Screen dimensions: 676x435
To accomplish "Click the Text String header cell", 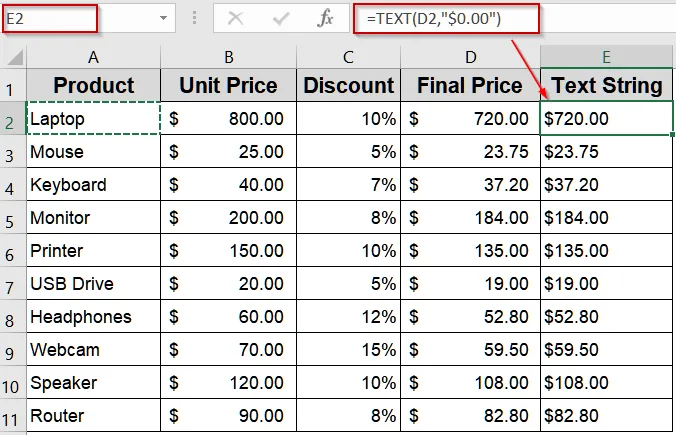I will 606,85.
